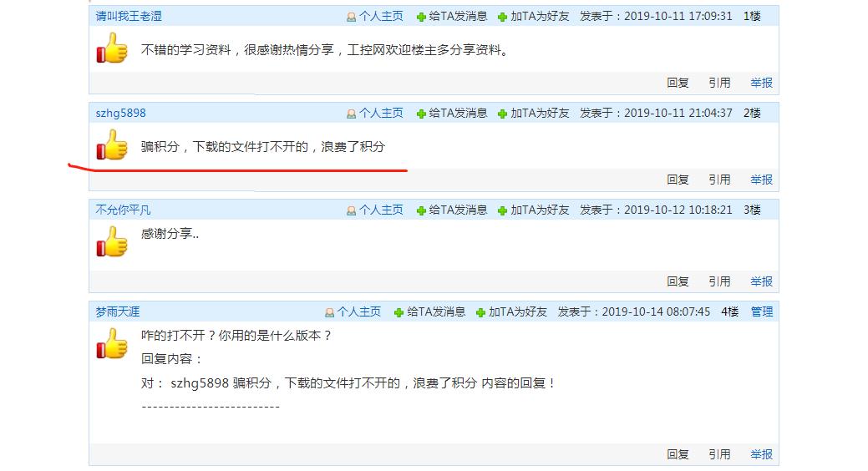Open 梦雨天涯 username link
The height and width of the screenshot is (471, 868).
[118, 311]
